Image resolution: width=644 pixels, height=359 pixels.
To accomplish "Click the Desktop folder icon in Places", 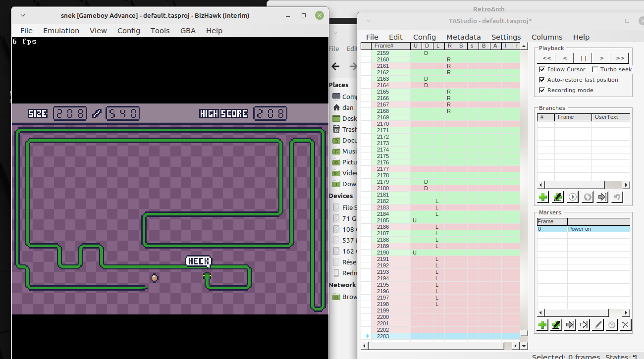I will 336,118.
